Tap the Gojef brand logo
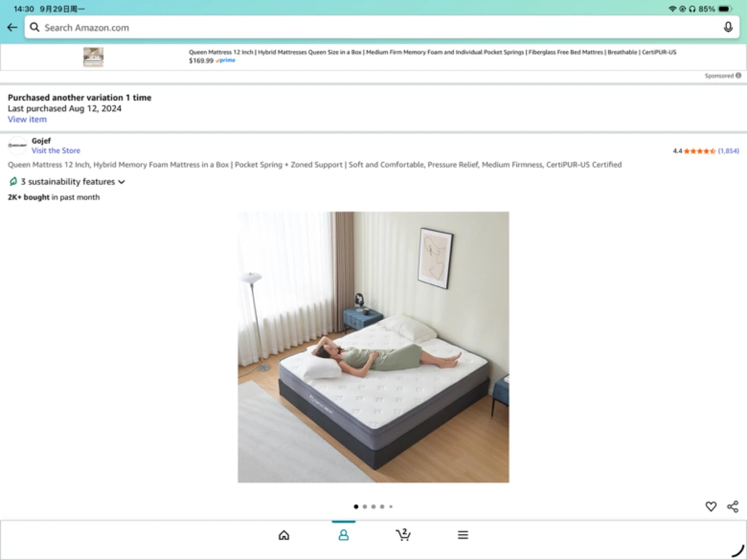This screenshot has width=747, height=560. point(18,146)
